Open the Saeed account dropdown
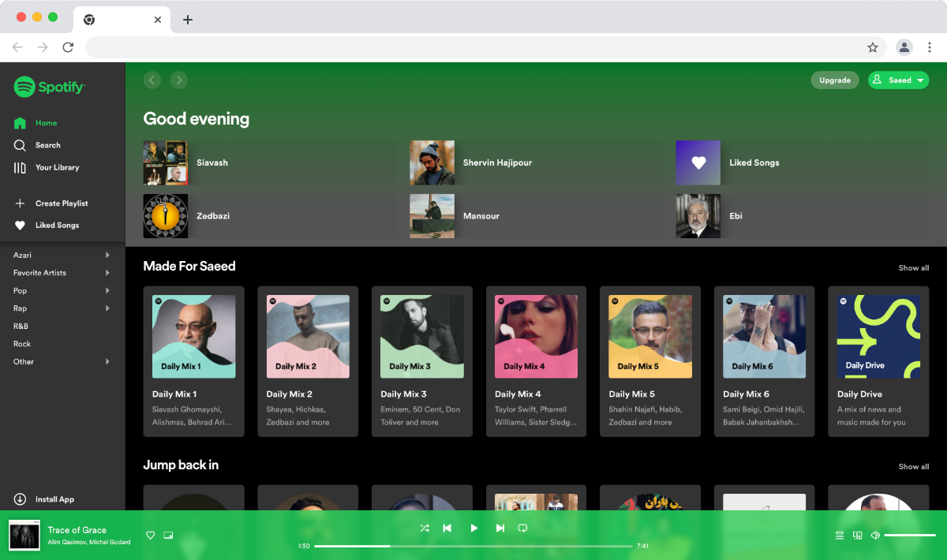Viewport: 947px width, 560px height. [x=898, y=80]
